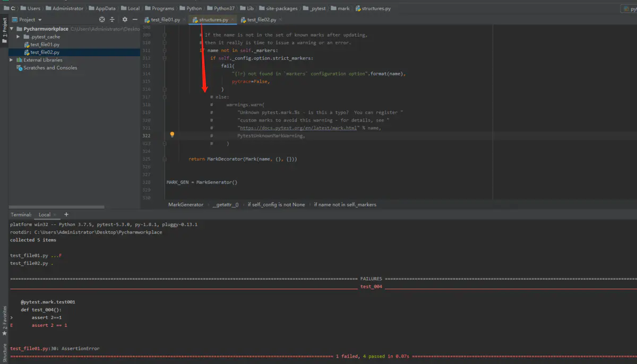Switch to test_file02.py editor tab
This screenshot has height=364, width=637.
click(x=262, y=20)
